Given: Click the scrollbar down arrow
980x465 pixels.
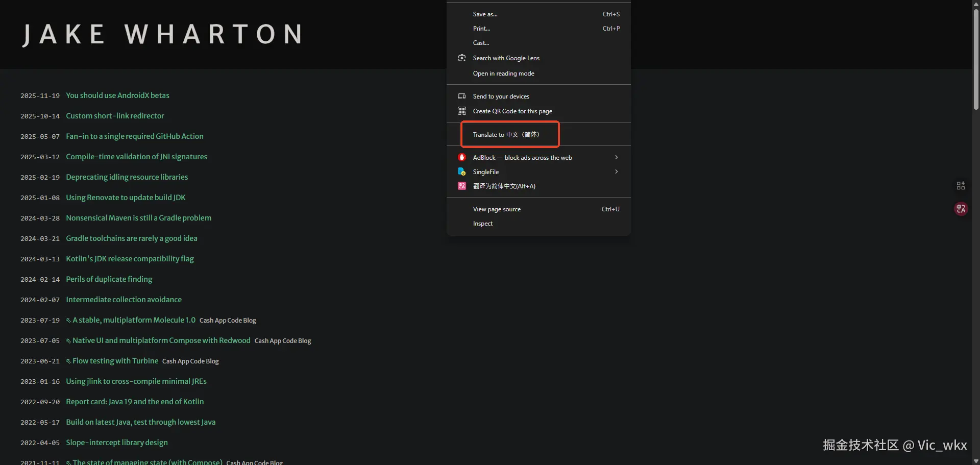Looking at the screenshot, I should (976, 461).
